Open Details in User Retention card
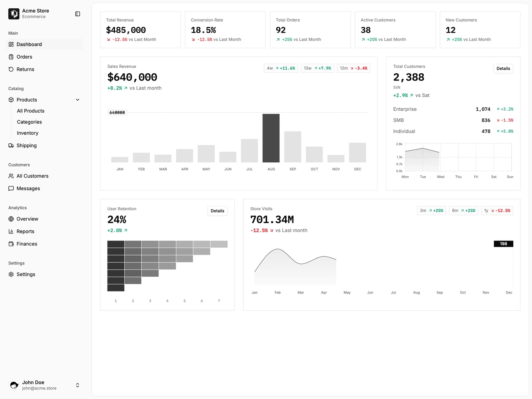The height and width of the screenshot is (399, 532). point(217,211)
